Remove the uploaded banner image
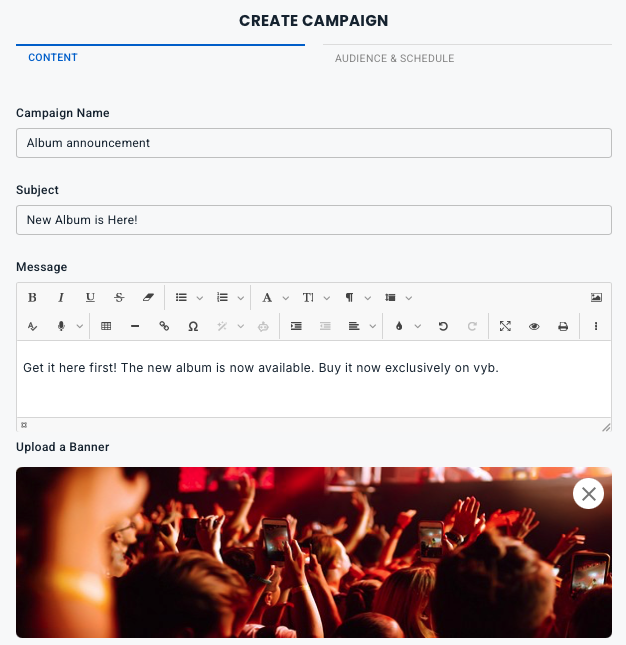The height and width of the screenshot is (645, 626). 588,493
